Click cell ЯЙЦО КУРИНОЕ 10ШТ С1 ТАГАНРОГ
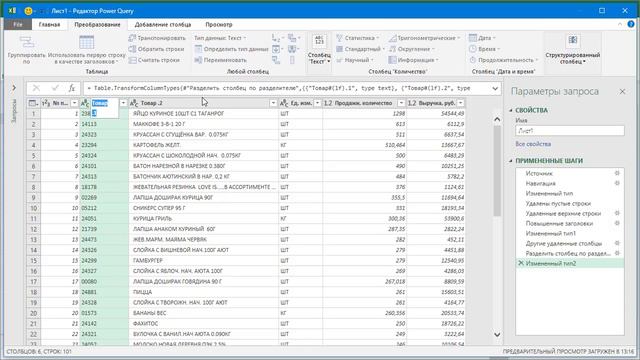The width and height of the screenshot is (640, 360). click(x=203, y=113)
